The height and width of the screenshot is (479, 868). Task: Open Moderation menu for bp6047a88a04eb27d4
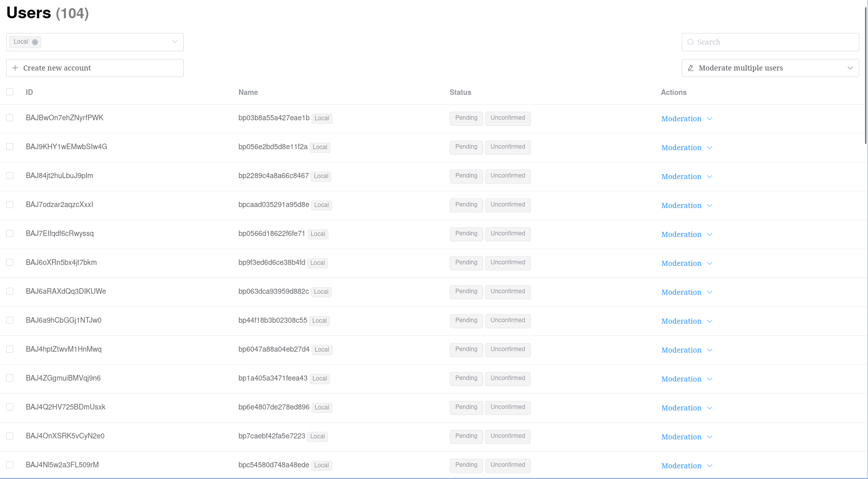(x=687, y=350)
